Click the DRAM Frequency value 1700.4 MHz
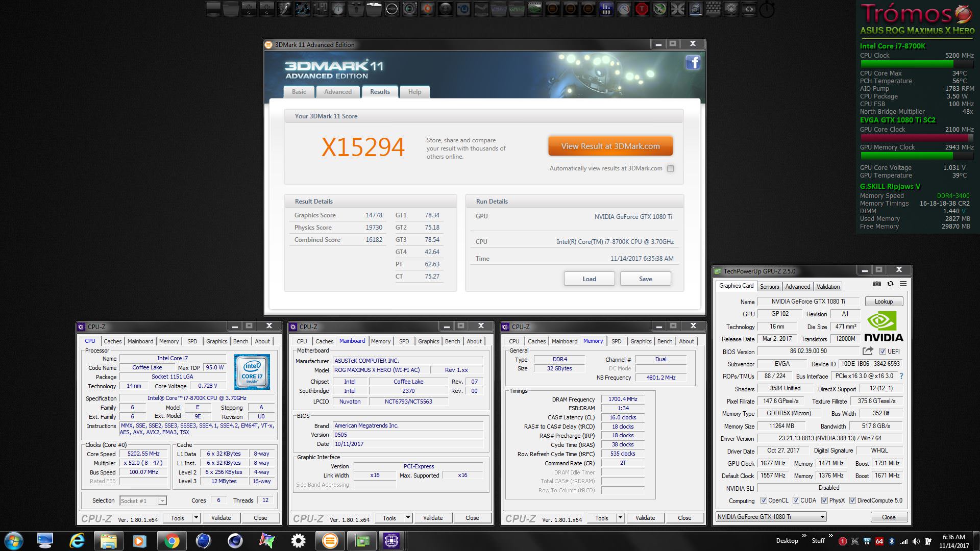 [623, 399]
